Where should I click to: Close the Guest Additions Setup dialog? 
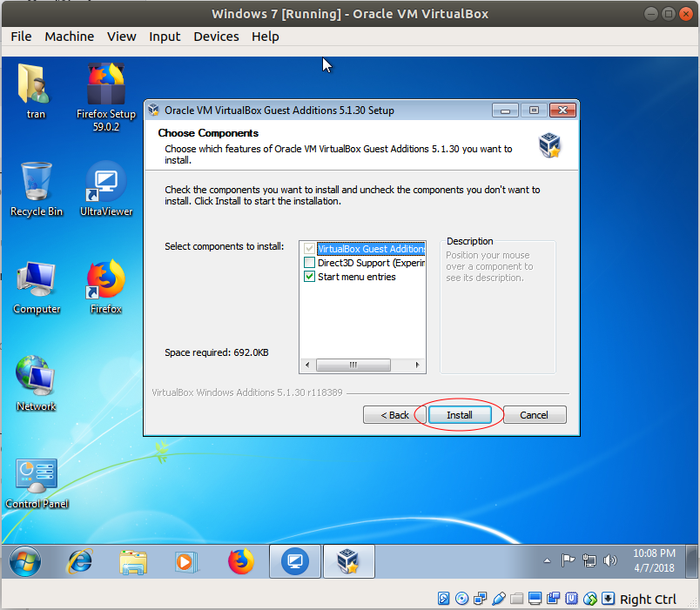coord(562,111)
